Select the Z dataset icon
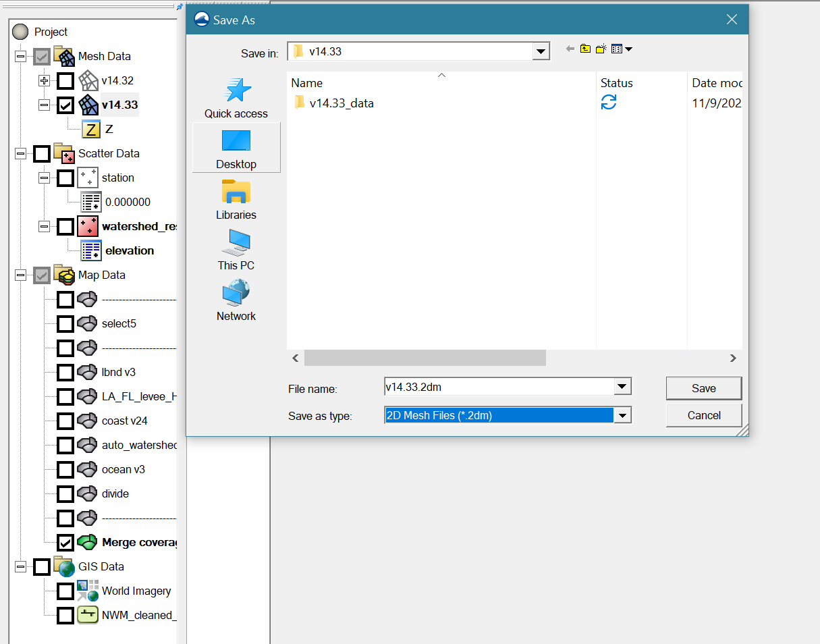The width and height of the screenshot is (820, 644). (90, 130)
